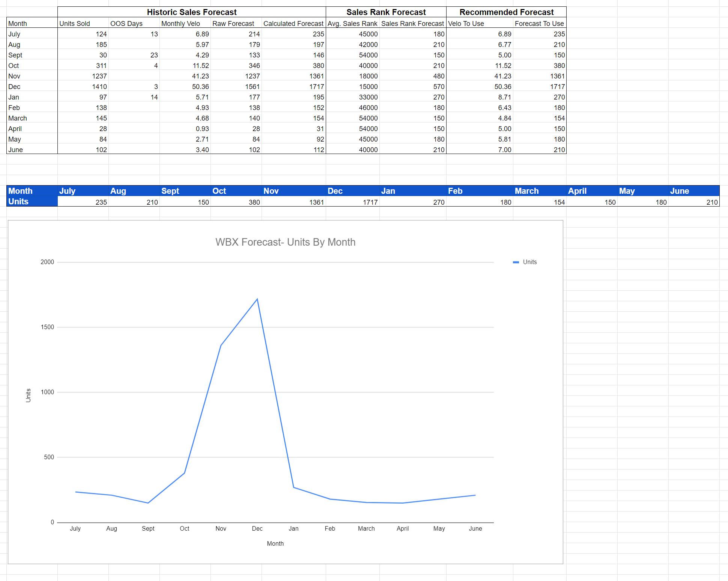Click the Dec value 1717 in Units row
The height and width of the screenshot is (581, 728).
[x=370, y=202]
